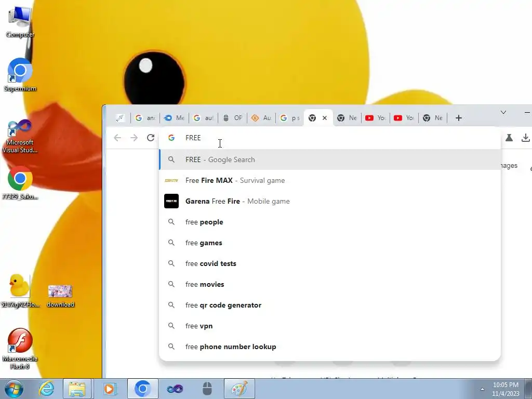Image resolution: width=532 pixels, height=399 pixels.
Task: Open the 77329_Saku Chrome desktop icon
Action: [x=20, y=183]
